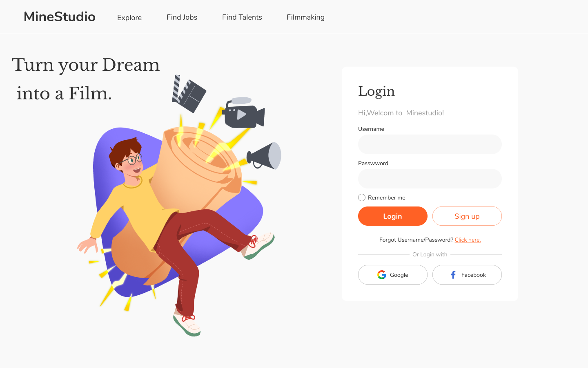Click the rolled film scroll illustration
The image size is (588, 368).
point(196,172)
